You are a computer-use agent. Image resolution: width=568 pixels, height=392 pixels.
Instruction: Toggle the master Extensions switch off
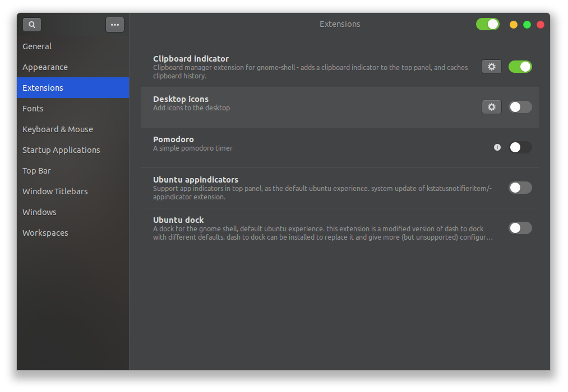tap(487, 24)
